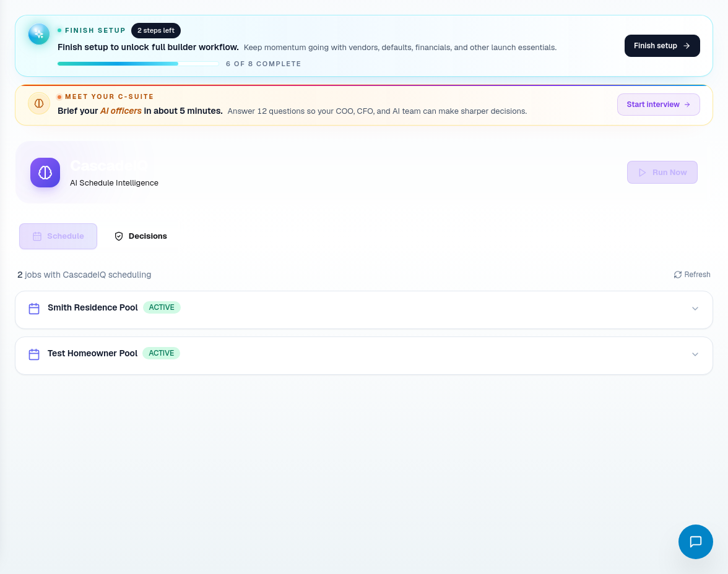
Task: Click the ACTIVE badge on Smith Residence Pool
Action: pyautogui.click(x=162, y=307)
